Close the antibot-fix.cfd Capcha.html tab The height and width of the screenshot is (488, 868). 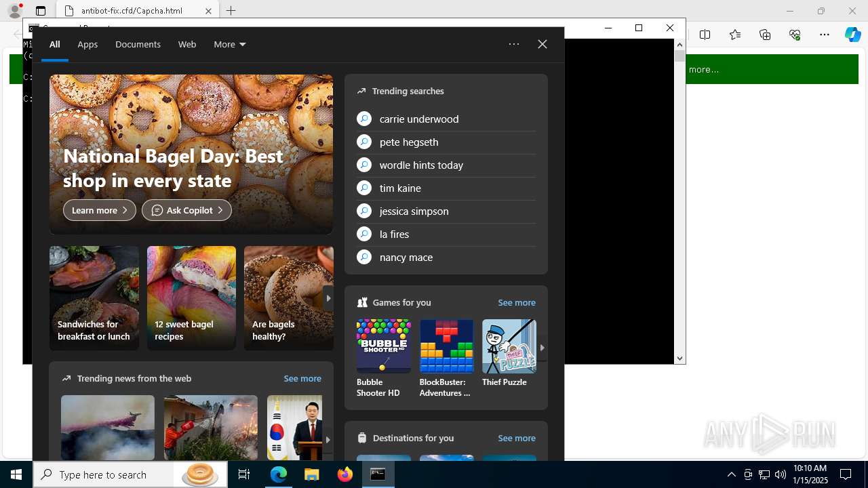pyautogui.click(x=208, y=11)
